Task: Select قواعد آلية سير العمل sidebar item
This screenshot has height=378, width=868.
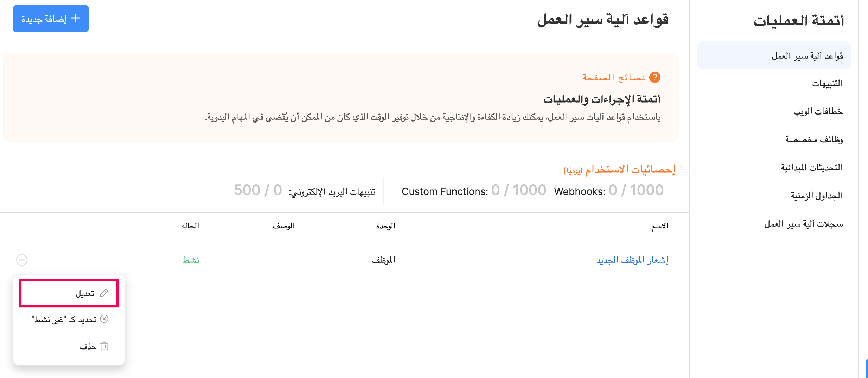Action: (807, 56)
